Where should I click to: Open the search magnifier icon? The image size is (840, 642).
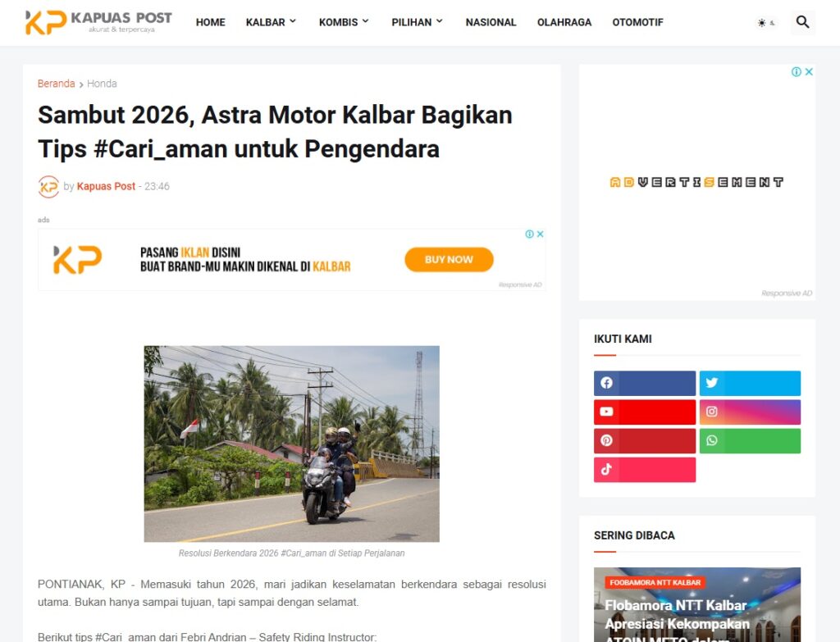tap(802, 22)
